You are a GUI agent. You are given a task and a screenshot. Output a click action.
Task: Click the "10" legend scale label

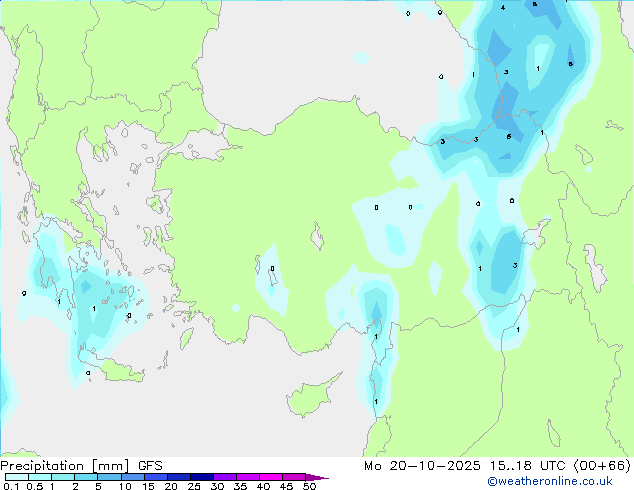pos(125,486)
